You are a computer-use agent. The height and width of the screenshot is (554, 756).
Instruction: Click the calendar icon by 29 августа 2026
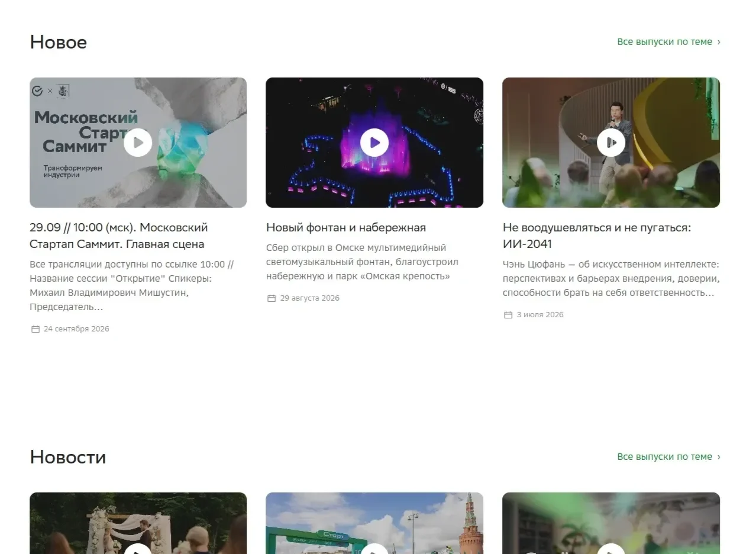click(x=272, y=298)
